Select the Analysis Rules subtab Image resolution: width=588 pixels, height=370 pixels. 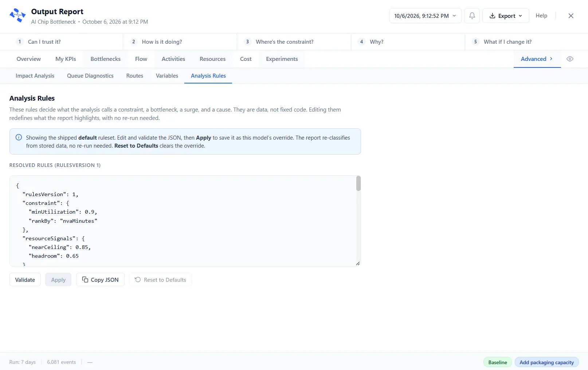coord(208,76)
